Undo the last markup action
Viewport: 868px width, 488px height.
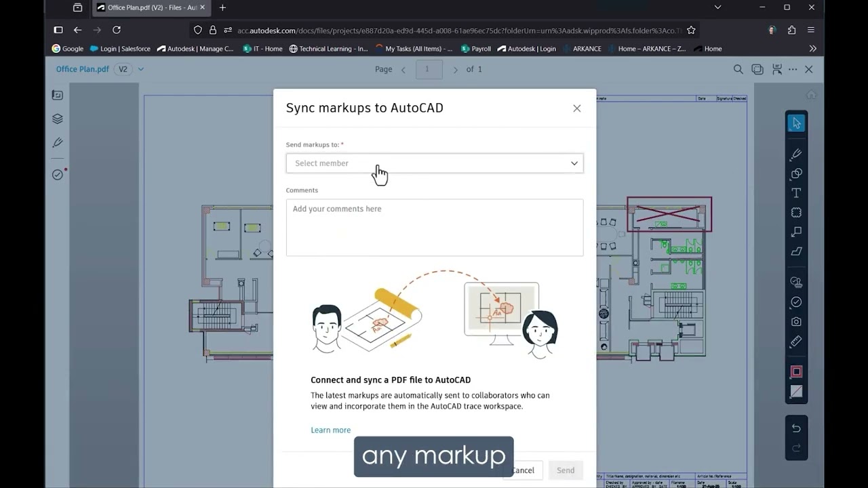click(x=796, y=428)
